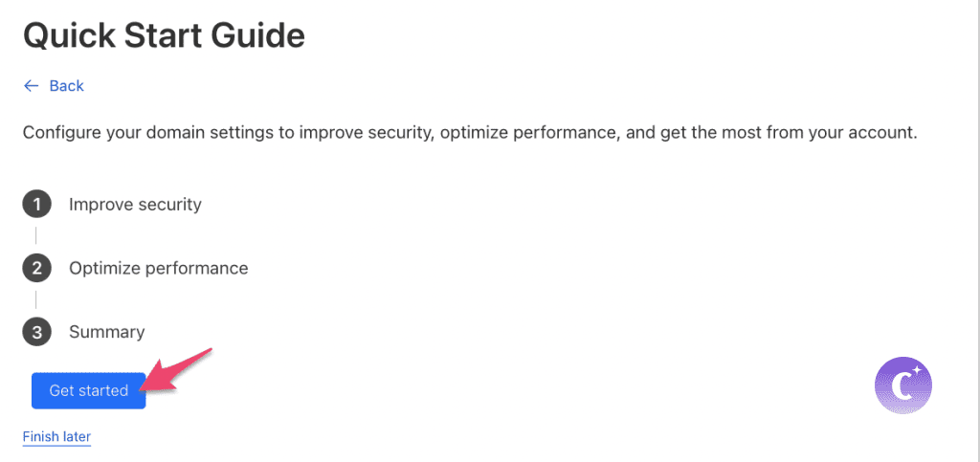Screen dimensions: 980x462
Task: Click the step 3 number circle
Action: 36,333
